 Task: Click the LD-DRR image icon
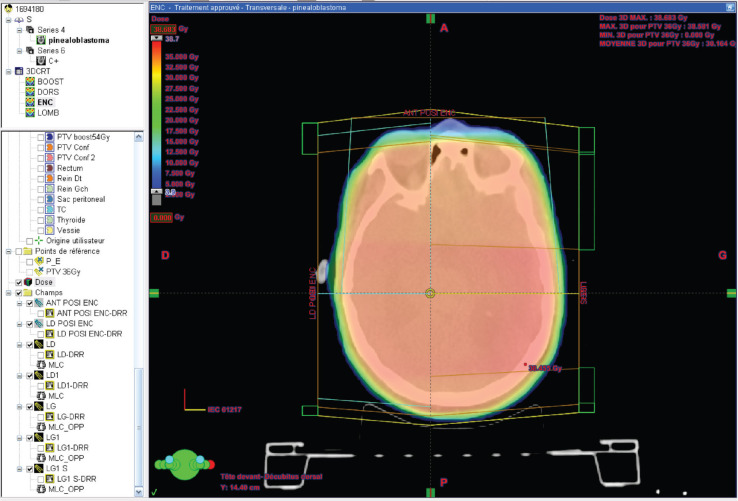[x=50, y=354]
